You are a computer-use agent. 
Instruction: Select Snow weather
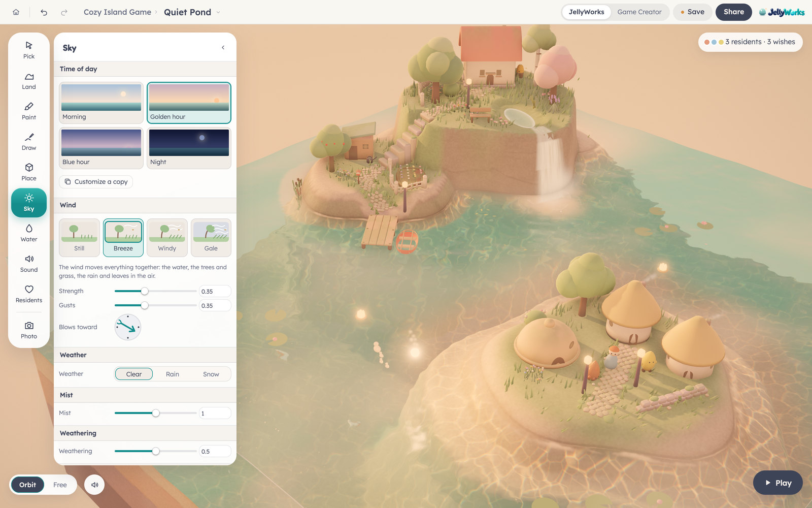pyautogui.click(x=211, y=374)
